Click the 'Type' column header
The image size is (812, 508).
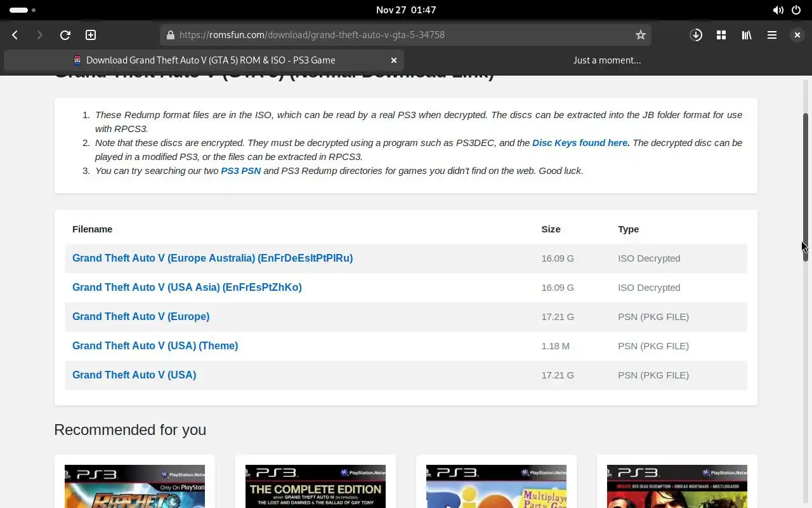click(628, 229)
